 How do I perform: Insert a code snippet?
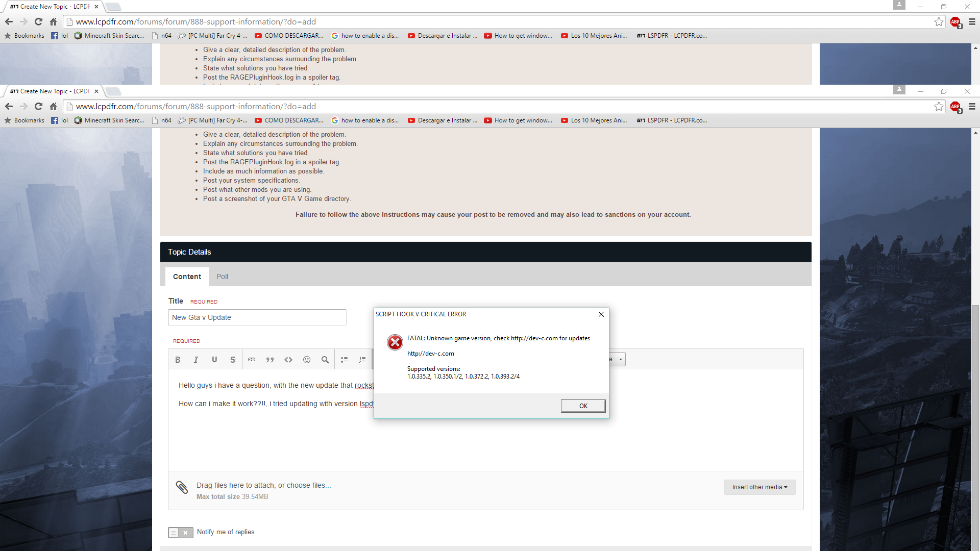coord(288,360)
